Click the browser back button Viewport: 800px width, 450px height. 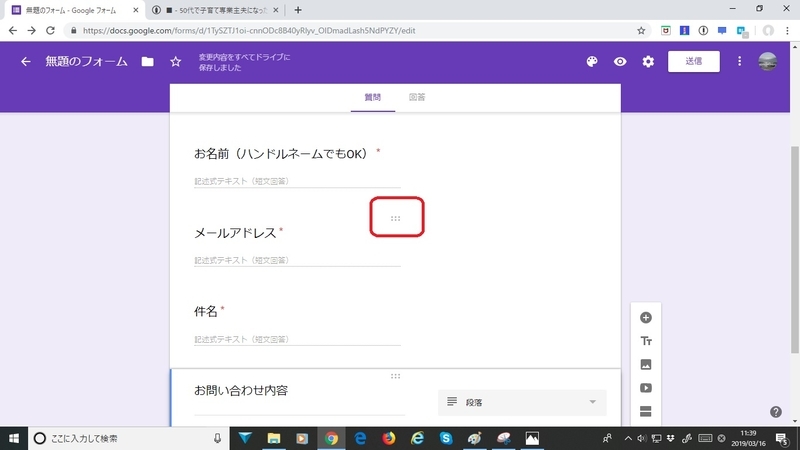click(x=13, y=31)
